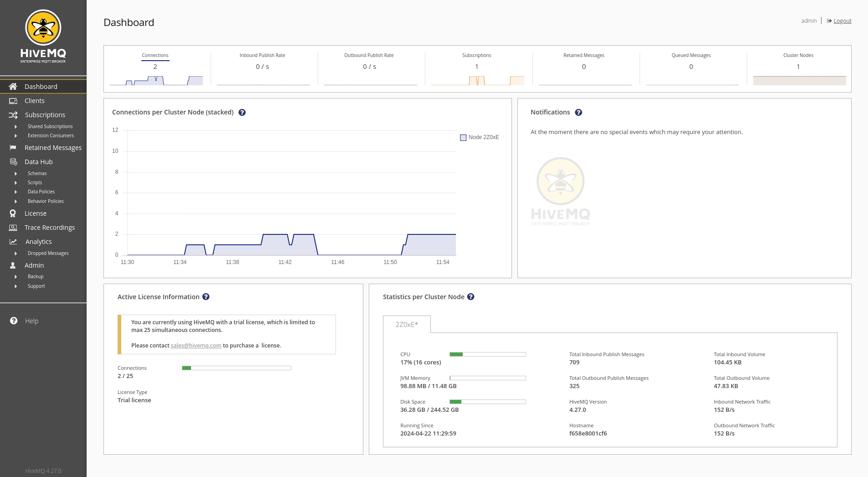Screen dimensions: 868x477
Task: Click the HiveMQ bee logo
Action: coord(43,28)
